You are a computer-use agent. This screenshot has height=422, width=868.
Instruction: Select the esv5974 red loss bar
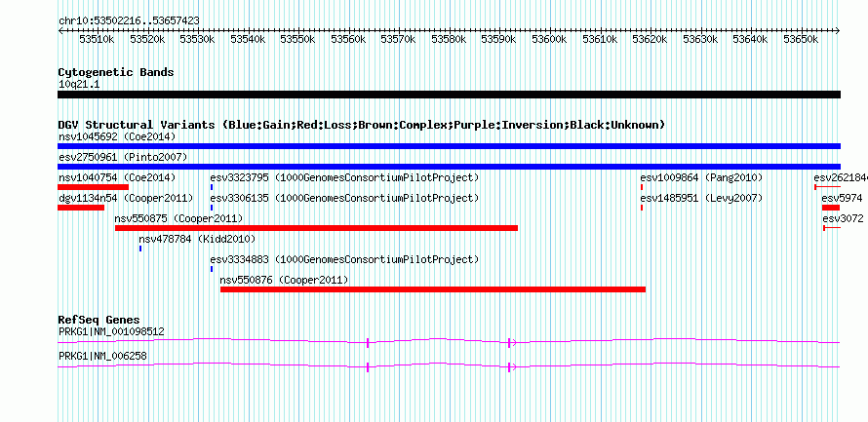click(831, 208)
